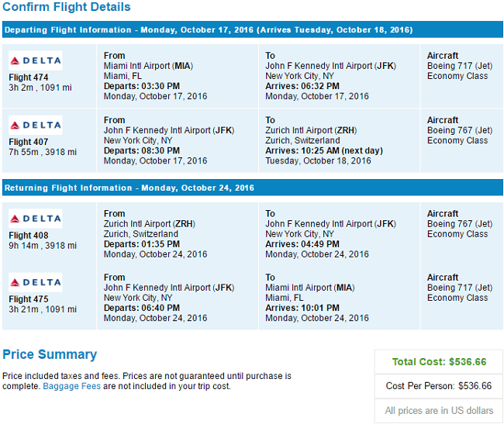Click the Confirm Flight Details heading
The image size is (504, 424).
click(x=67, y=7)
